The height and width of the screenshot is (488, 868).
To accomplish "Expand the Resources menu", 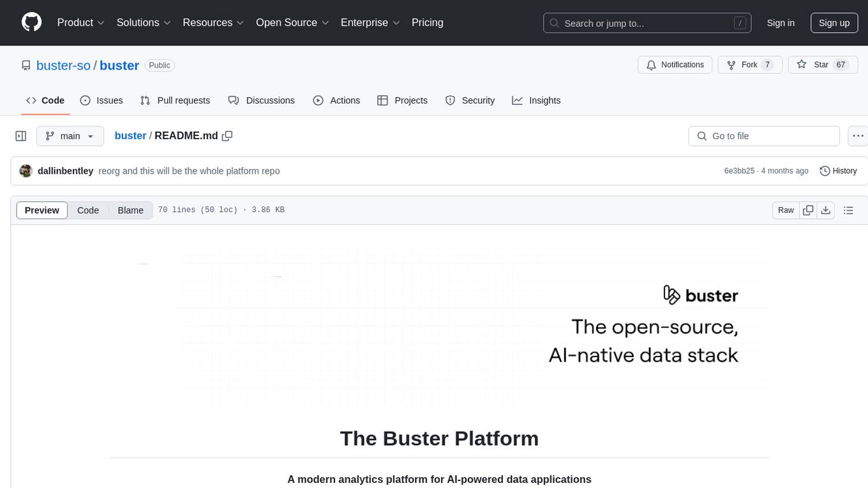I will [x=214, y=22].
